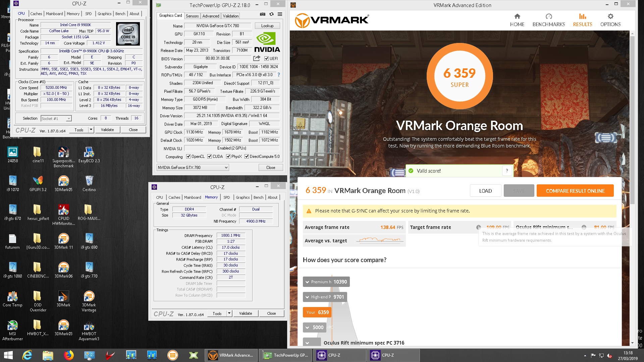Image resolution: width=644 pixels, height=362 pixels.
Task: Open Validation tab in GPU-Z
Action: pos(231,16)
